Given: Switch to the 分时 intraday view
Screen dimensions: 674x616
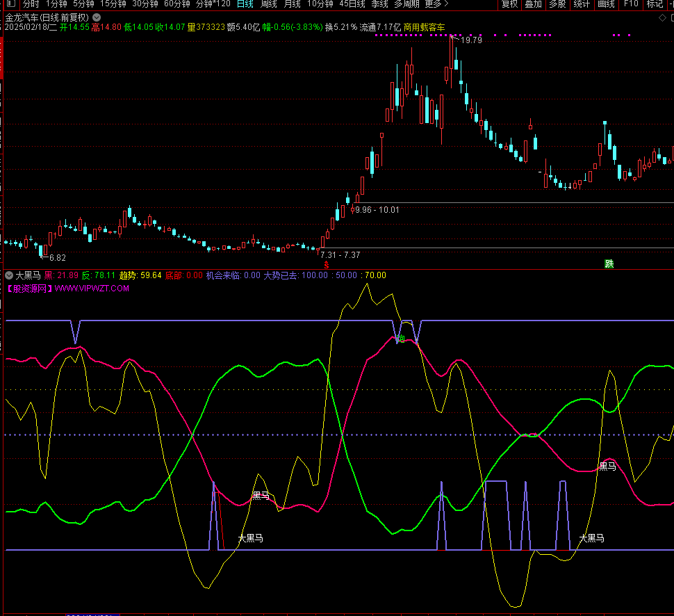Looking at the screenshot, I should [x=31, y=4].
